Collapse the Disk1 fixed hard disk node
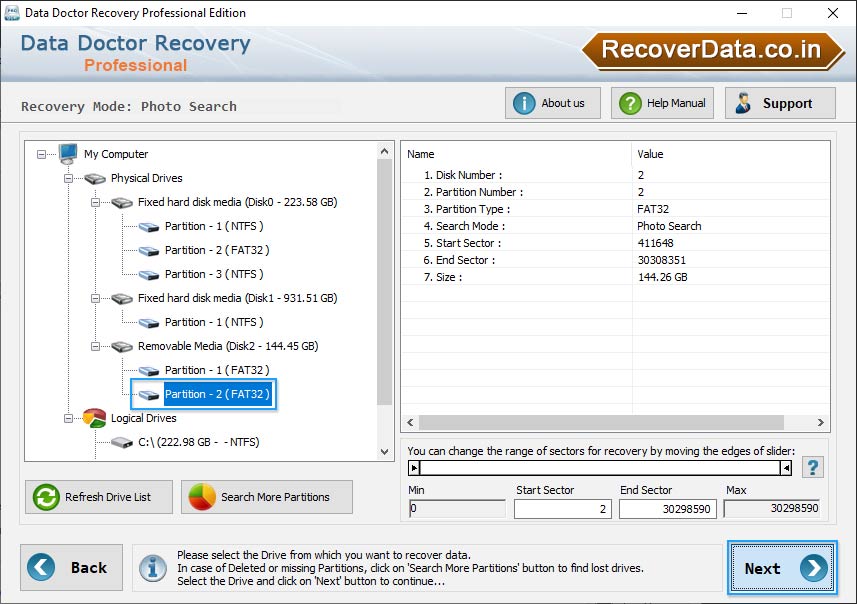Viewport: 857px width, 604px height. pos(95,298)
